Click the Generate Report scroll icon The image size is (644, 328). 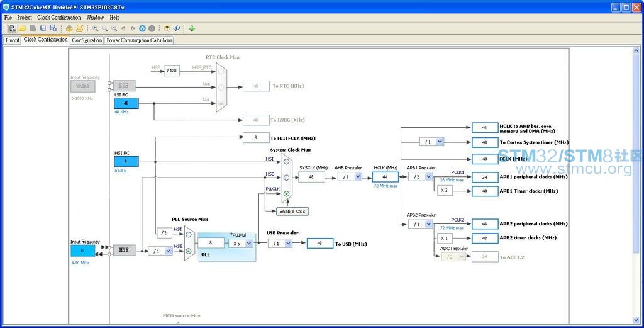(x=79, y=28)
